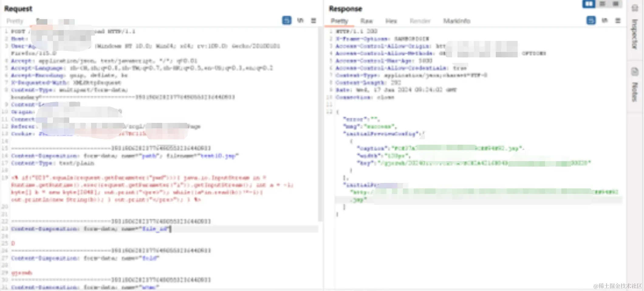Screen dimensions: 644x291
Task: Toggle the \n non-printable characters in Response
Action: pos(605,21)
